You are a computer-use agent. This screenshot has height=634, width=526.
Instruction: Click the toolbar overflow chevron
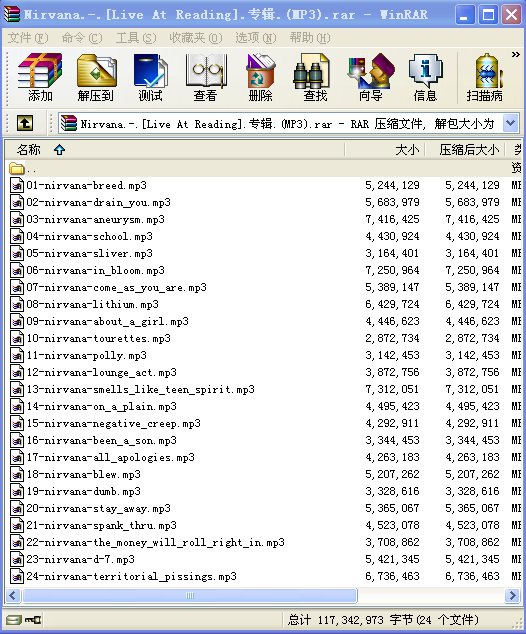pyautogui.click(x=515, y=54)
